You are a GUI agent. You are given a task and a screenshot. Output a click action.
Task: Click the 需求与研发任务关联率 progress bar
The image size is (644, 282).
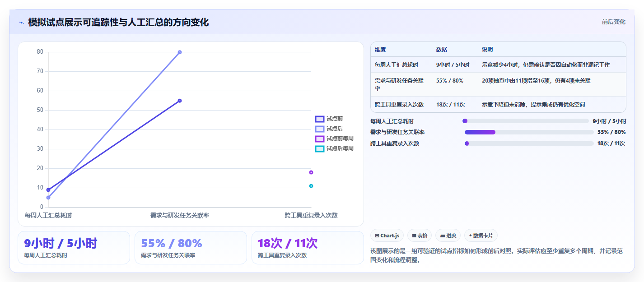coord(529,132)
